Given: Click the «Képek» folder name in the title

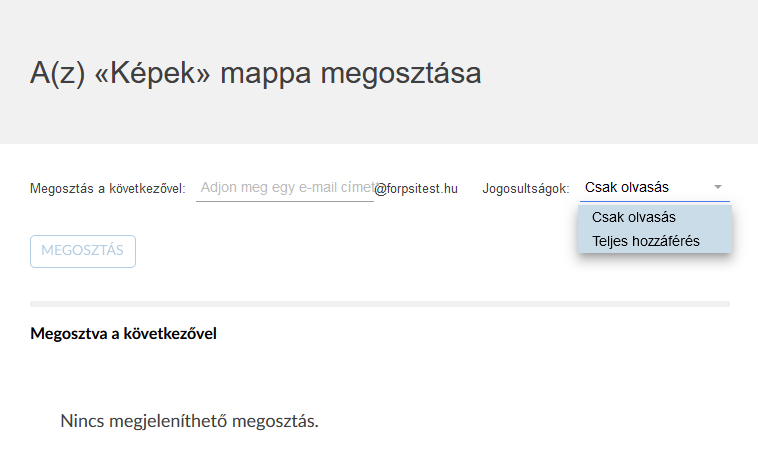Looking at the screenshot, I should (153, 74).
